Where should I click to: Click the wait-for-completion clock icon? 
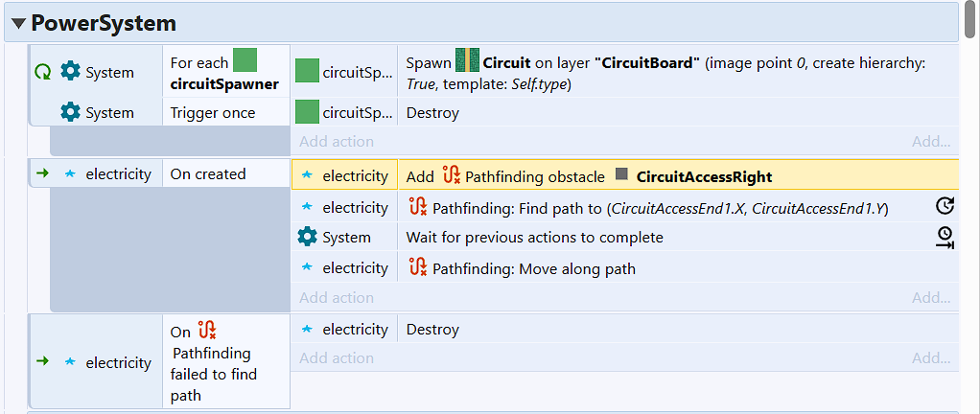coord(945,238)
